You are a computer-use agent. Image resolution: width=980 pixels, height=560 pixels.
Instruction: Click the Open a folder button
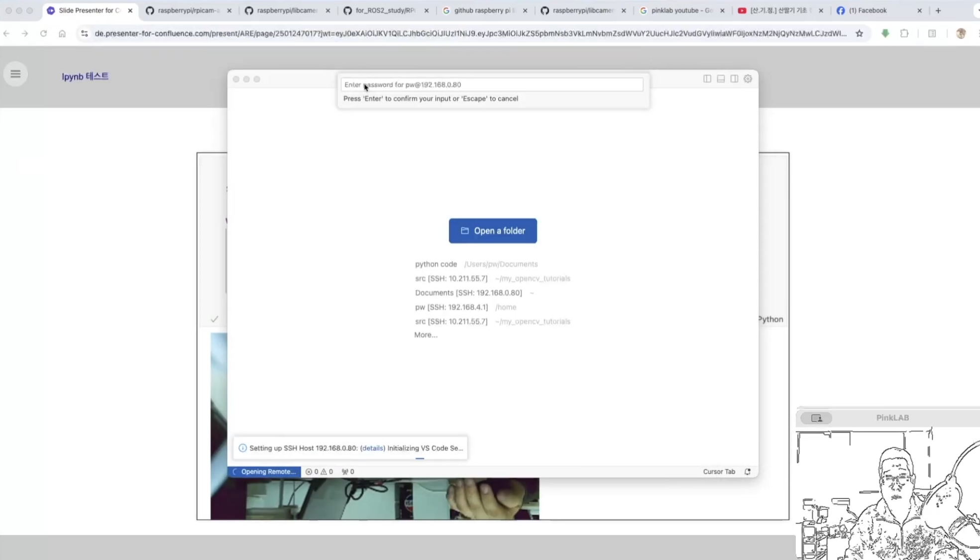coord(492,230)
